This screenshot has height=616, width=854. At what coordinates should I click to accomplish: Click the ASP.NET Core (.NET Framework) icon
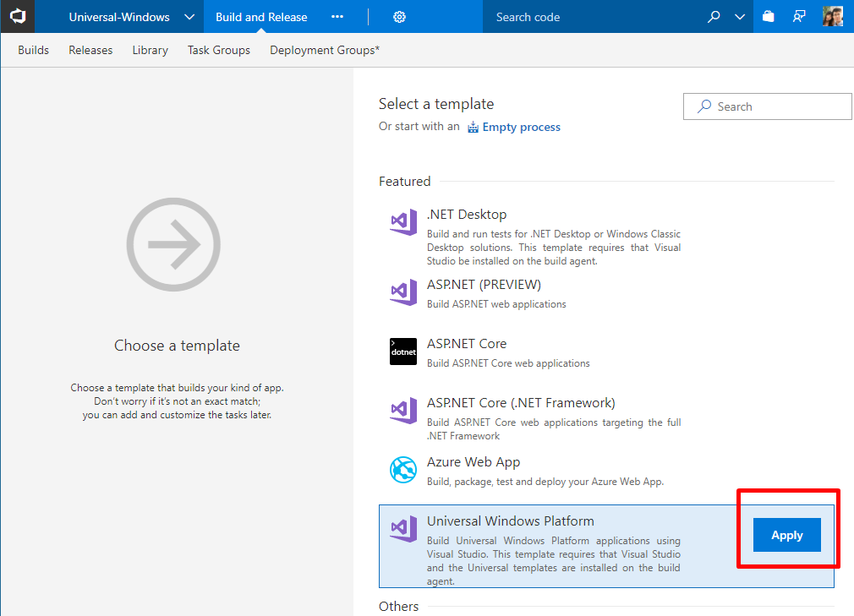pos(403,411)
